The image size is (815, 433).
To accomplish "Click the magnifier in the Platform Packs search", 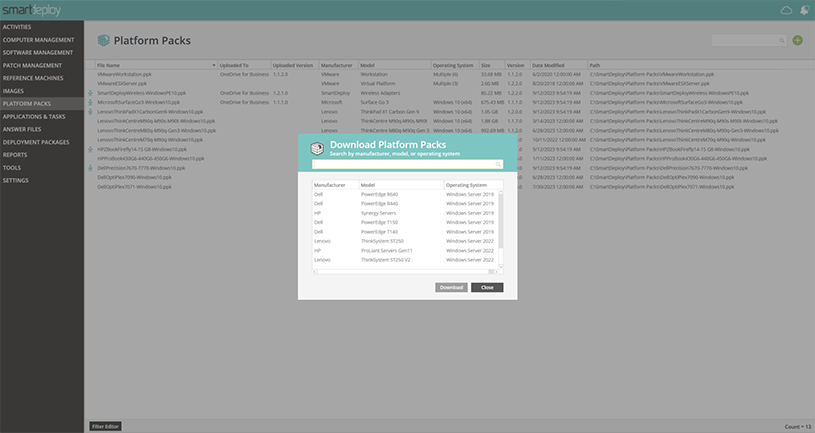I will point(781,41).
